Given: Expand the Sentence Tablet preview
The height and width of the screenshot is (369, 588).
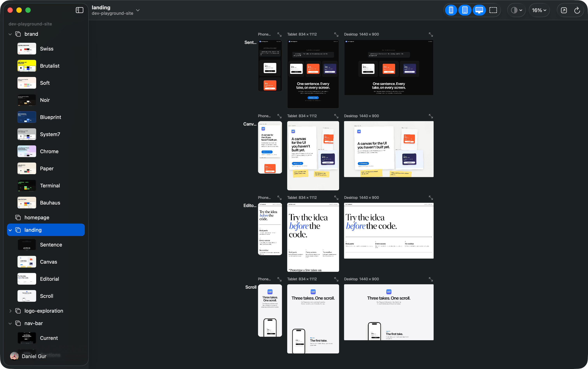Looking at the screenshot, I should point(336,34).
